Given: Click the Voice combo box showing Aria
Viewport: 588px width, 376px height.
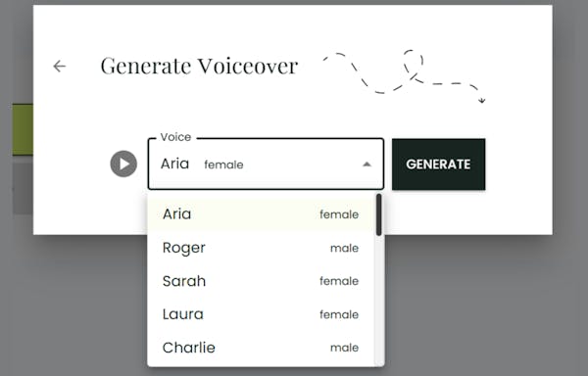Looking at the screenshot, I should [x=266, y=164].
